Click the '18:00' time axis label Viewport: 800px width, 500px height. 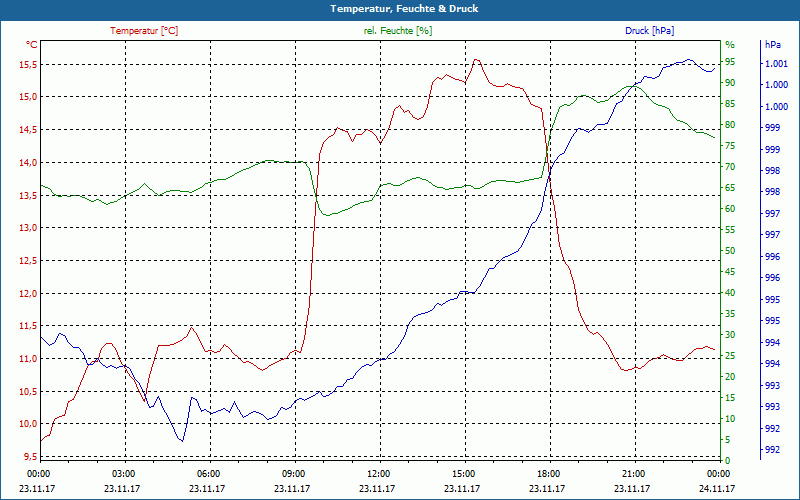[x=547, y=473]
